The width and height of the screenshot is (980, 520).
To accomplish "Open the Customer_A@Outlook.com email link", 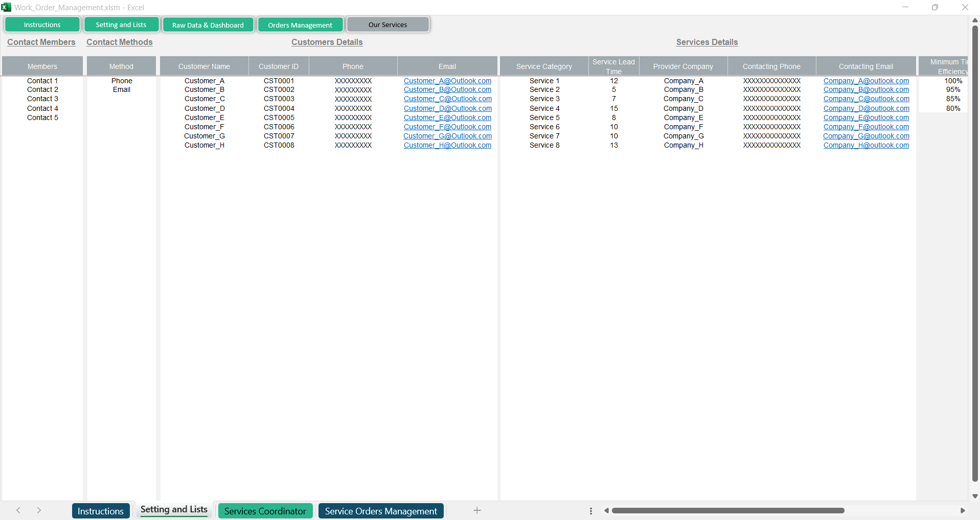I will point(447,81).
